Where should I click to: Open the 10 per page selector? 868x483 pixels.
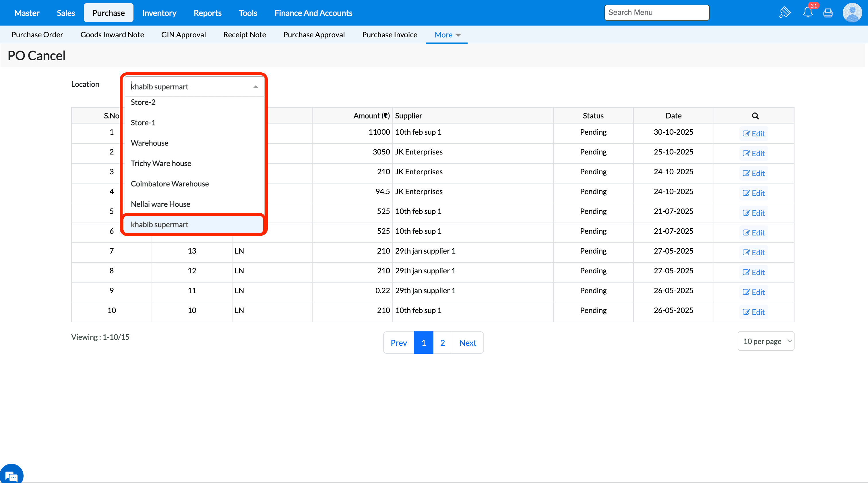[x=766, y=341]
